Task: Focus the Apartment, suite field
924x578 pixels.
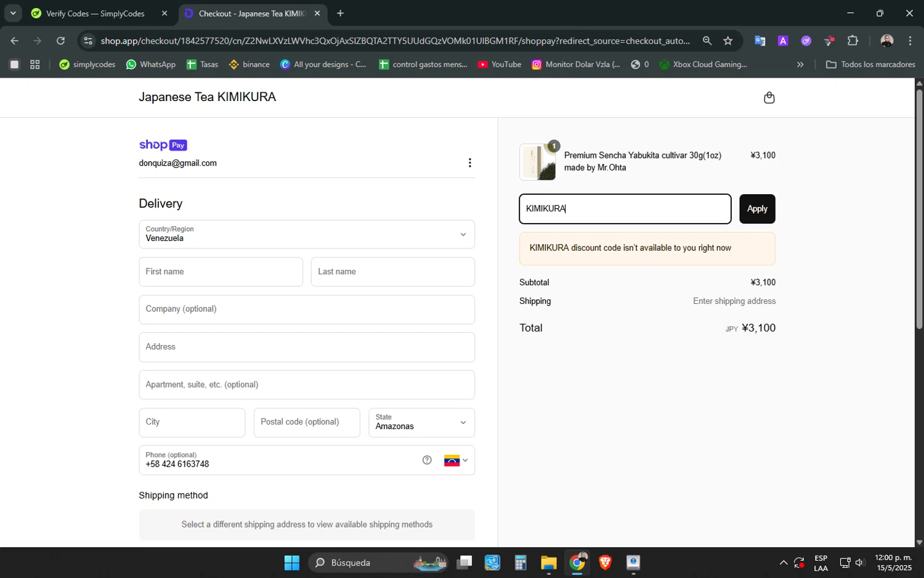Action: click(307, 385)
